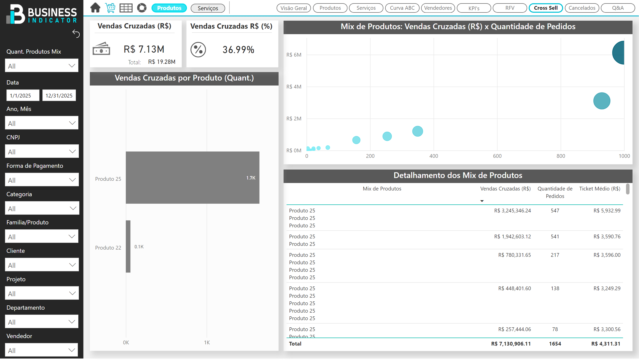Image resolution: width=639 pixels, height=364 pixels.
Task: Click the donut chart icon
Action: [x=142, y=8]
